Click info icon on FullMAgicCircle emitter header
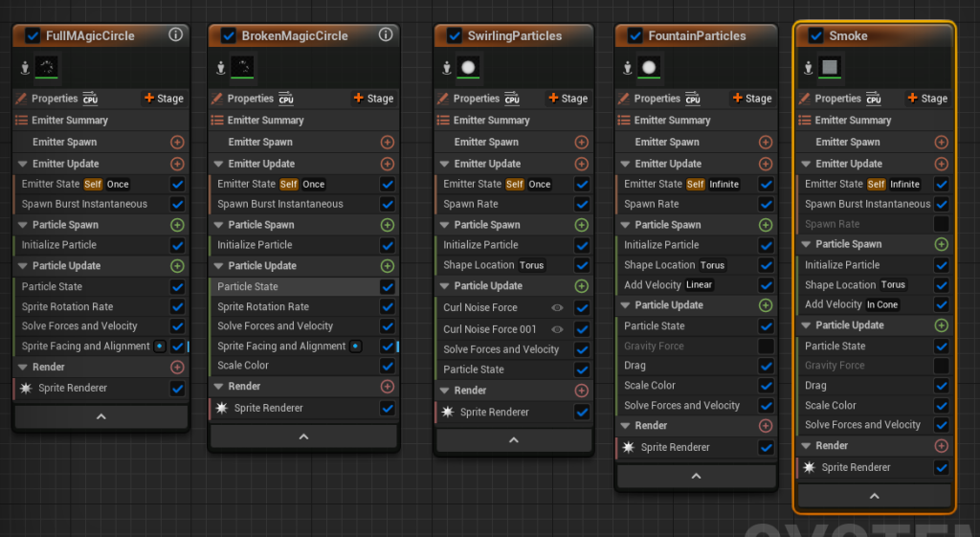This screenshot has width=980, height=537. [x=175, y=35]
